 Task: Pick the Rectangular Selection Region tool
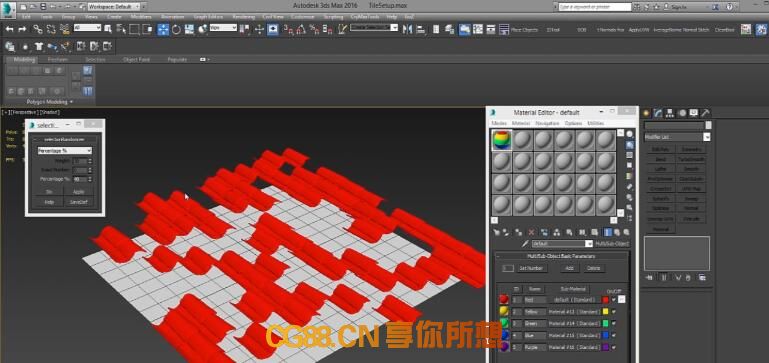click(x=134, y=29)
